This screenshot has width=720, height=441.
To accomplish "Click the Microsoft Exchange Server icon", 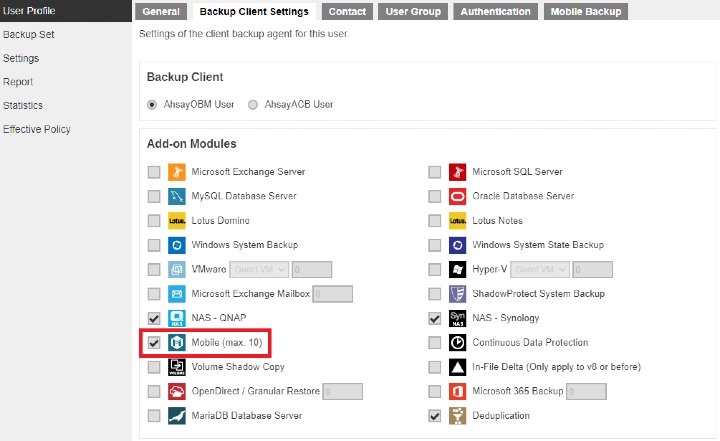I will pos(177,172).
